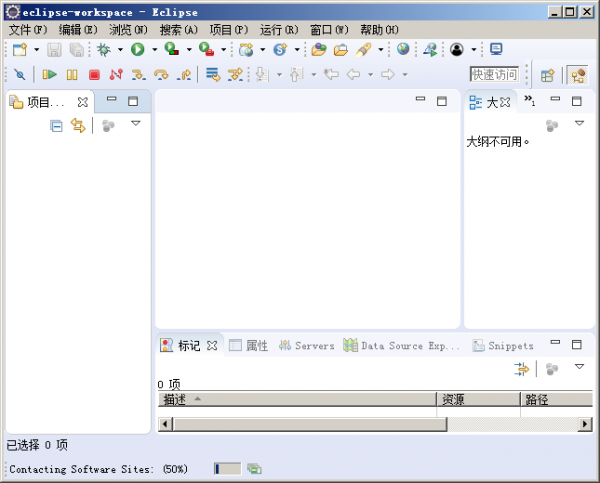Click the Save All icon
Viewport: 600px width, 483px height.
[x=77, y=49]
